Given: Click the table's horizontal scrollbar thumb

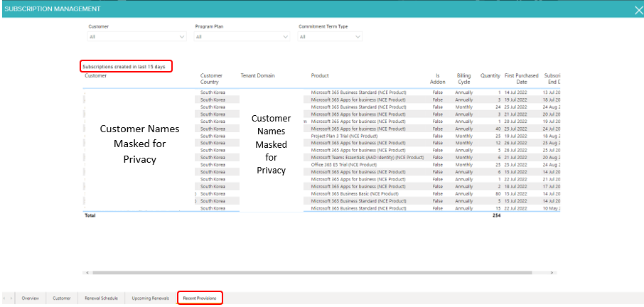Looking at the screenshot, I should 312,272.
